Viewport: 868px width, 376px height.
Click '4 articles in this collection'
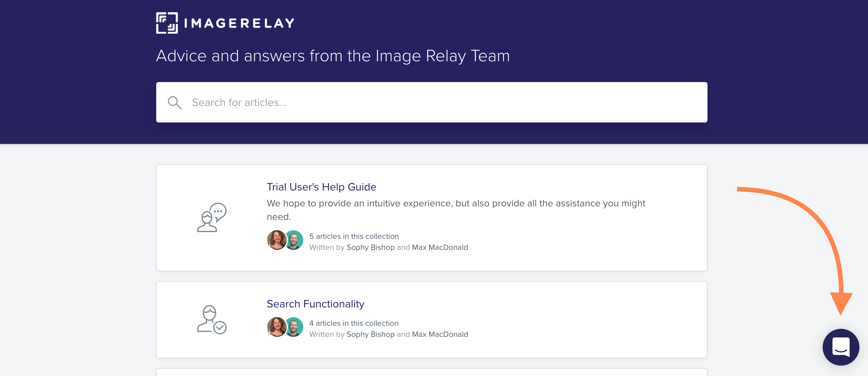354,323
